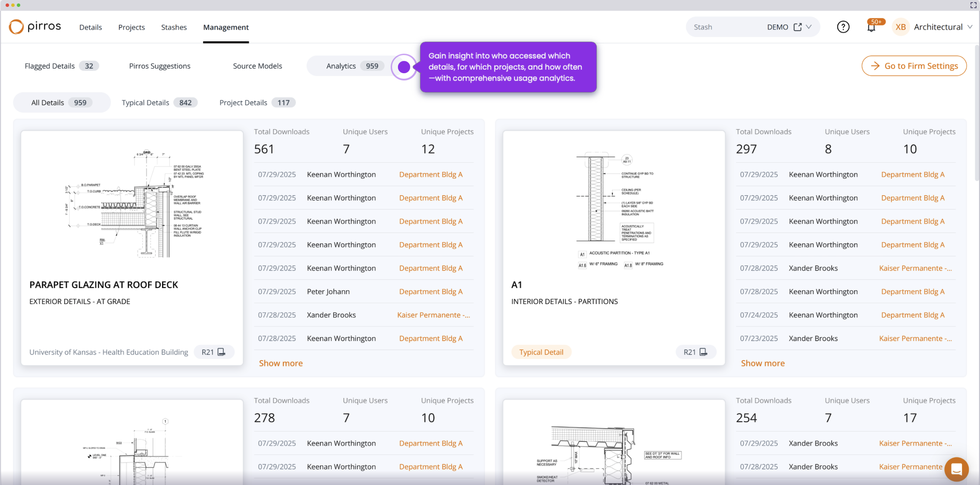Open the help question mark icon
The image size is (980, 485).
(843, 27)
